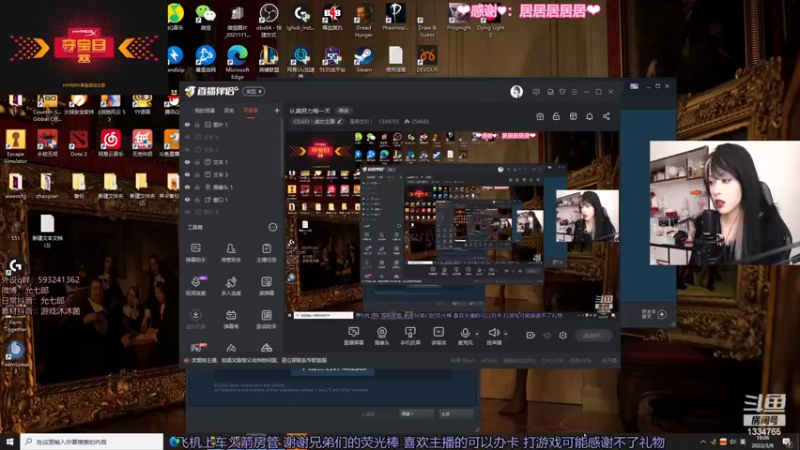The width and height of the screenshot is (800, 450).
Task: Open the 弹幕秀 tool
Action: (231, 319)
